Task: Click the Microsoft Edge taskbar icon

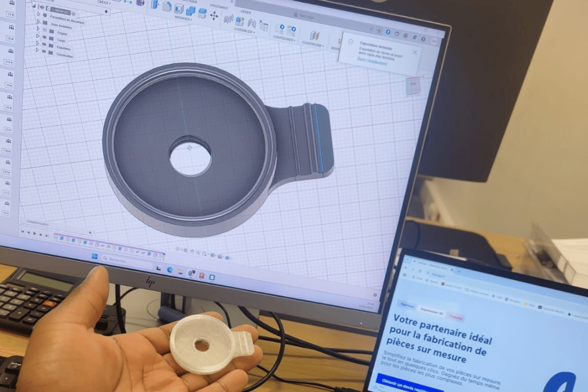Action: (x=170, y=269)
